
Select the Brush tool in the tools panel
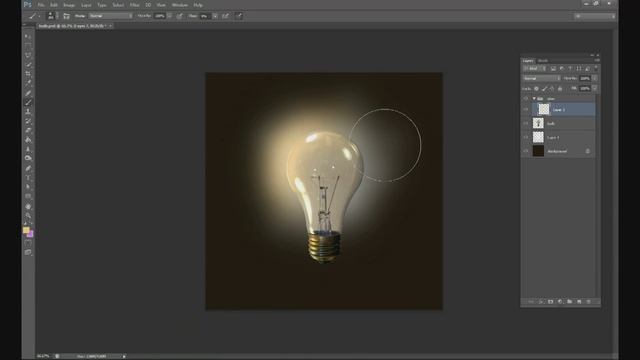pos(28,102)
